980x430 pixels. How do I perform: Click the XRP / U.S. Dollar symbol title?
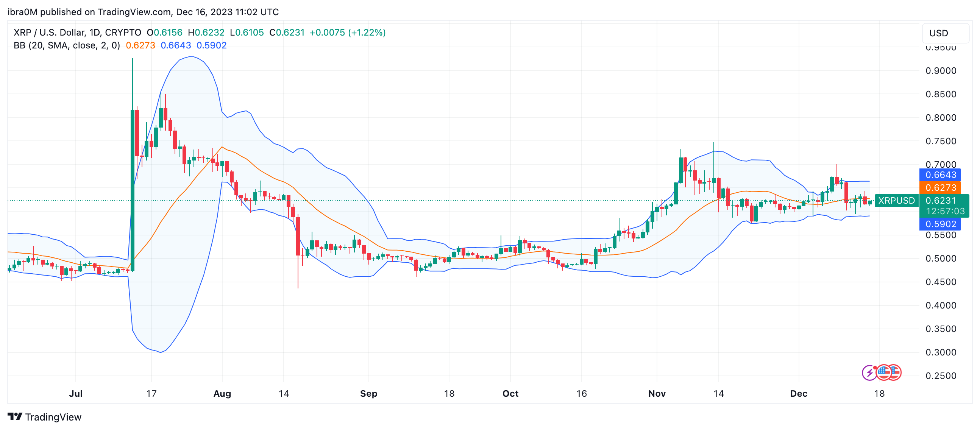(77, 33)
